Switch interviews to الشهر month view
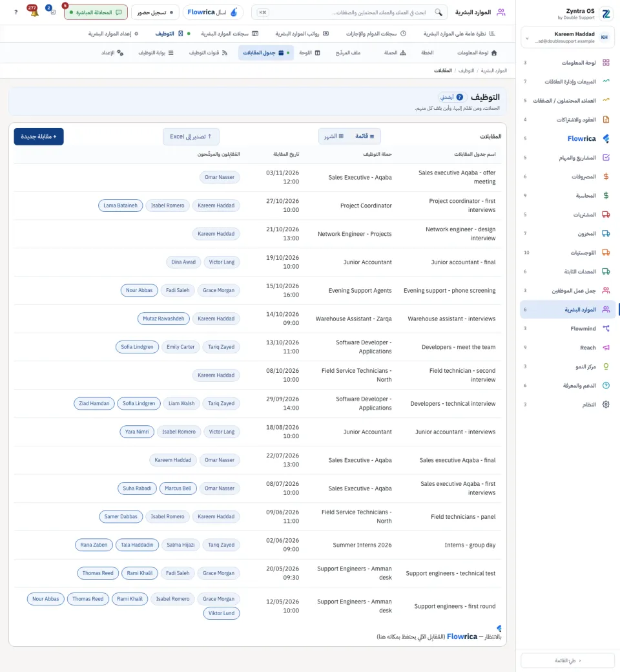 [334, 136]
